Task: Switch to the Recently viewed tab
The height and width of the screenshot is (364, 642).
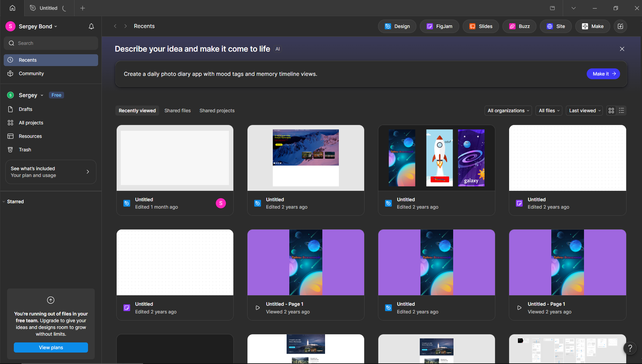Action: (137, 111)
